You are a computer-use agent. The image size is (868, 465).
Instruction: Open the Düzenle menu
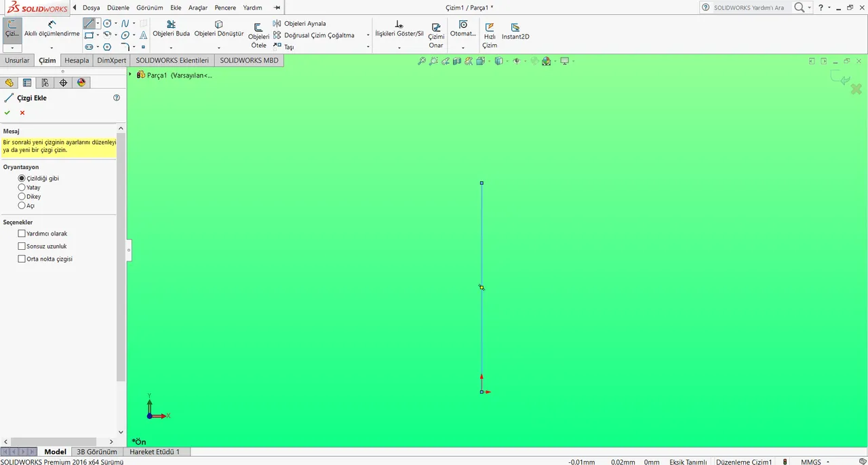coord(118,7)
